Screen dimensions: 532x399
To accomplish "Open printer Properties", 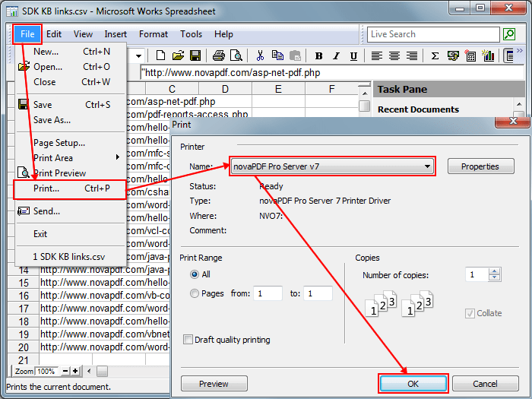I will point(480,166).
